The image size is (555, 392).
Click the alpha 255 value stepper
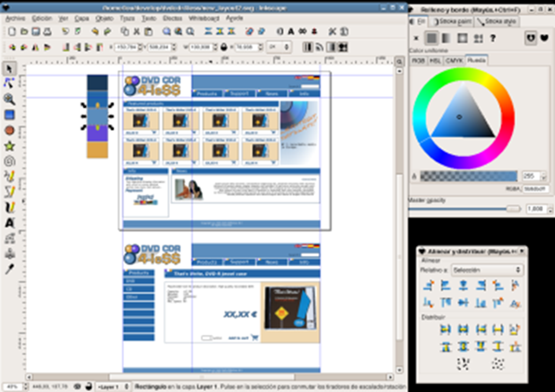tap(544, 176)
